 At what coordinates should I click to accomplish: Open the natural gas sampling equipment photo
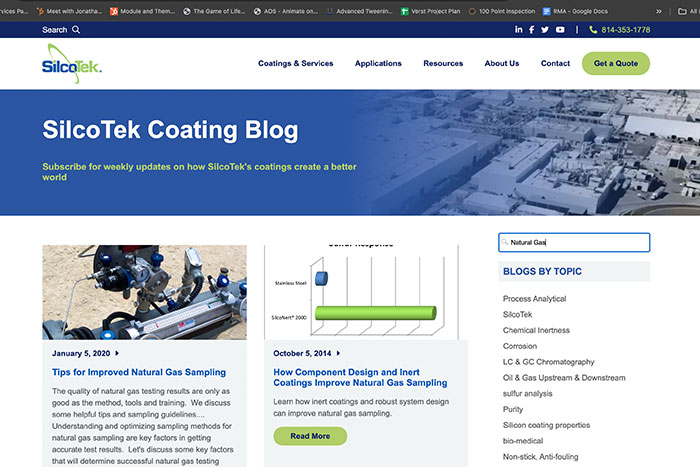[144, 292]
